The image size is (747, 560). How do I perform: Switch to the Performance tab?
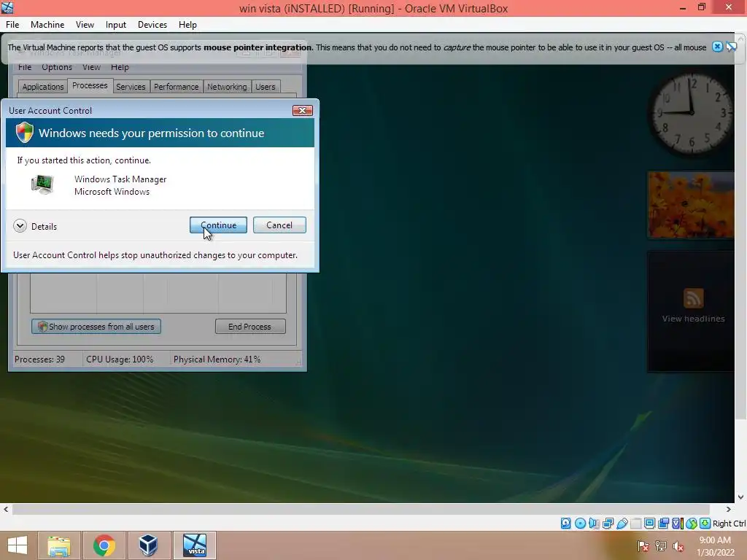[x=177, y=87]
